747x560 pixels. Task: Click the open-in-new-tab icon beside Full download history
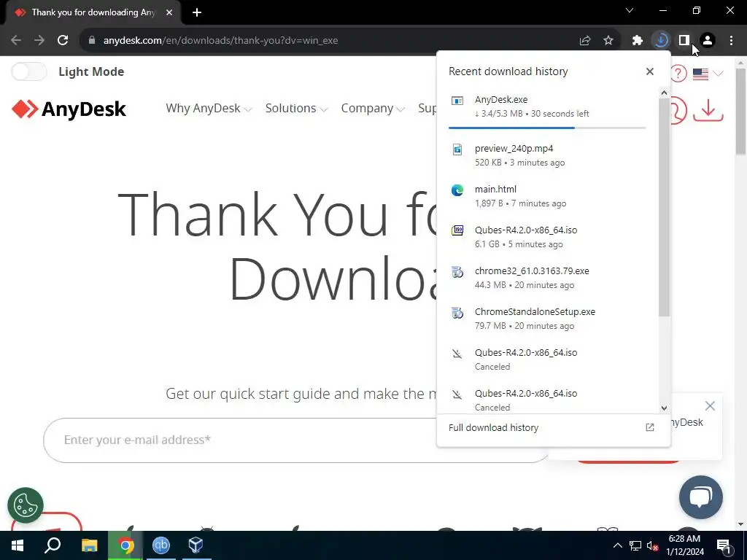click(x=650, y=427)
